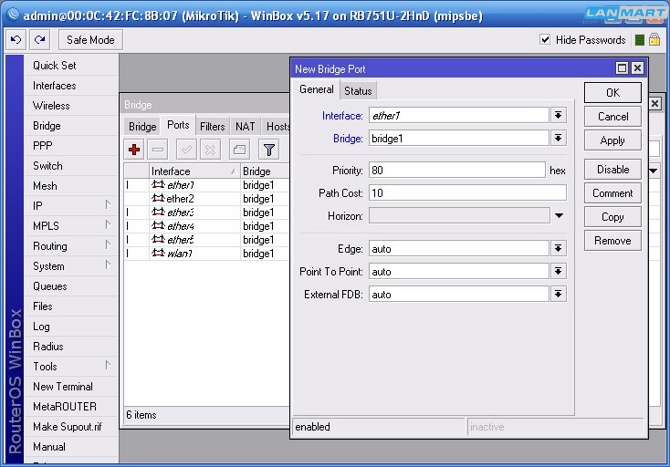Open the PPP menu

point(71,146)
